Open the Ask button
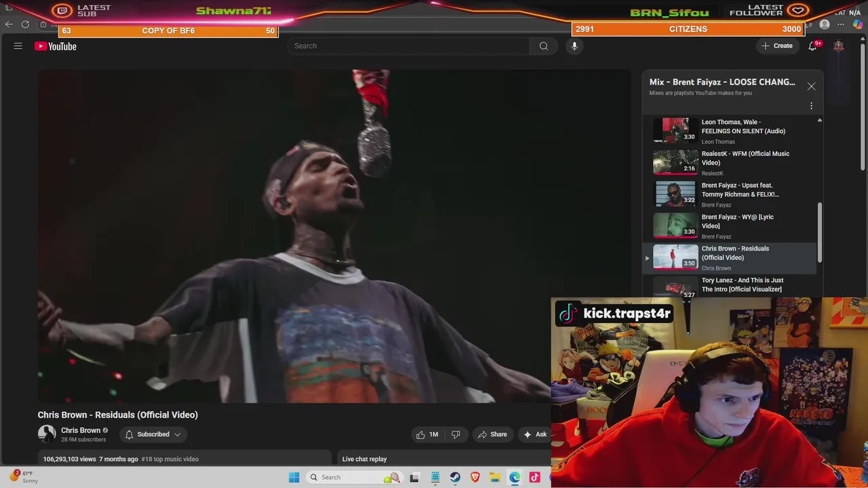This screenshot has width=868, height=488. point(534,434)
